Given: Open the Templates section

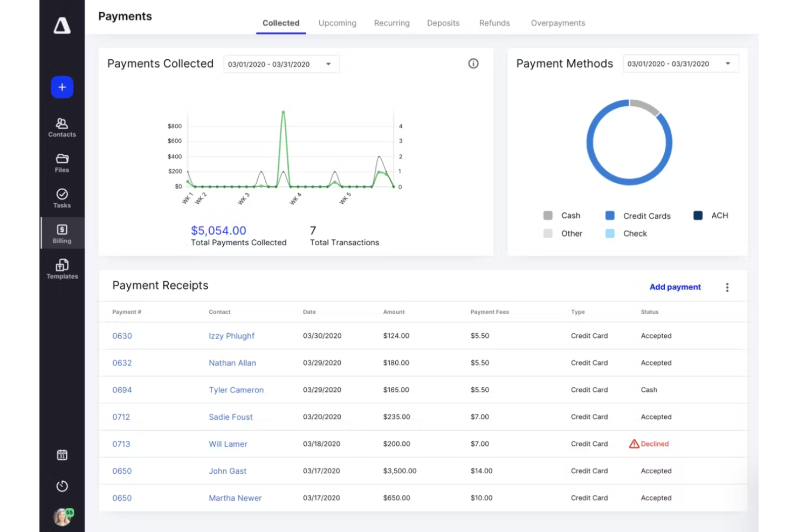Looking at the screenshot, I should 61,268.
